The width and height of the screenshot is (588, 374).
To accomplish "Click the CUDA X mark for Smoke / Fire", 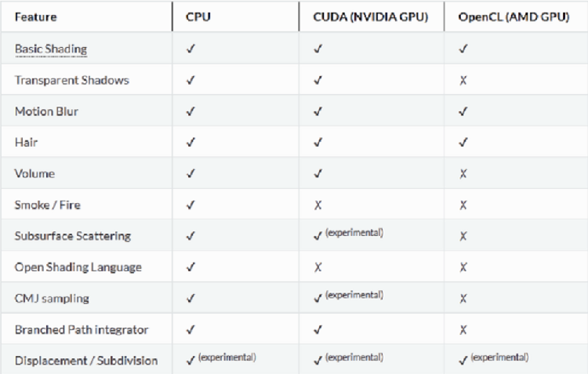I will (x=317, y=205).
